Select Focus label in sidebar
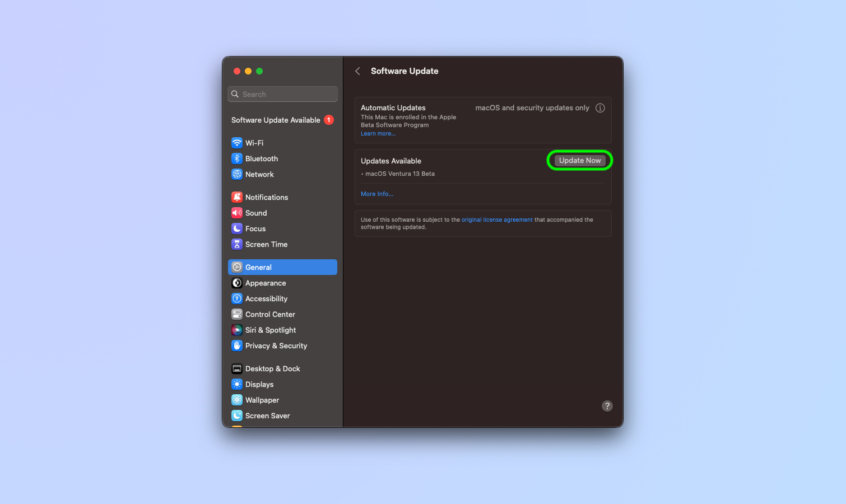846x504 pixels. [255, 228]
